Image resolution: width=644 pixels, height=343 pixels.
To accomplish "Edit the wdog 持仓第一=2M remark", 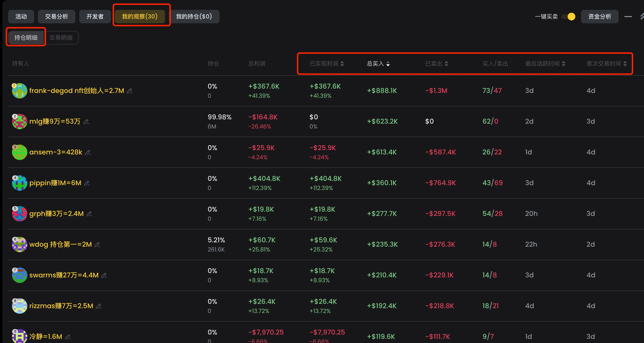I will pyautogui.click(x=97, y=245).
